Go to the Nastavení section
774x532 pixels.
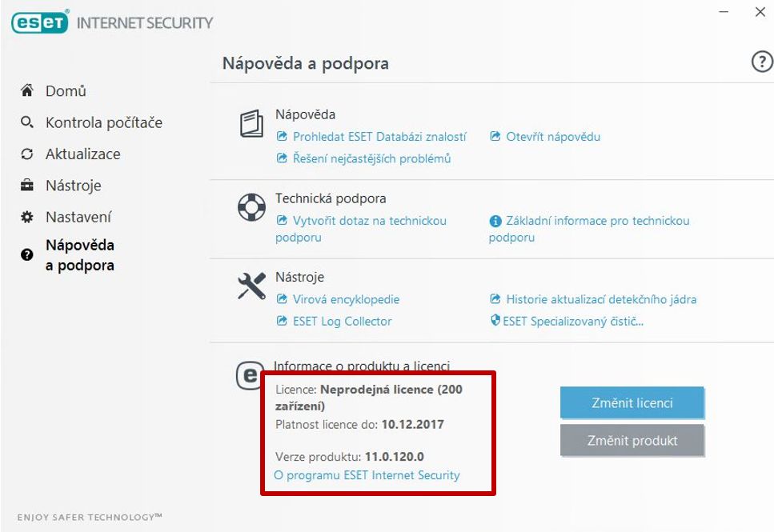[78, 217]
